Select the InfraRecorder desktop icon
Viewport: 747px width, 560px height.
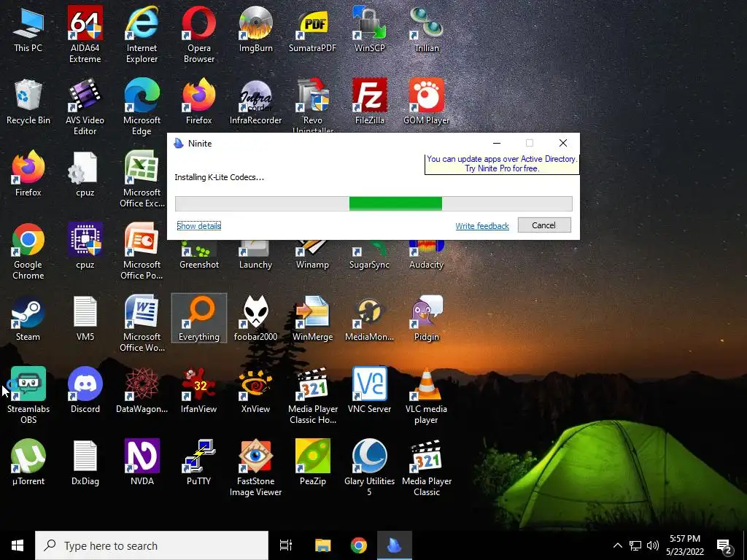coord(256,102)
